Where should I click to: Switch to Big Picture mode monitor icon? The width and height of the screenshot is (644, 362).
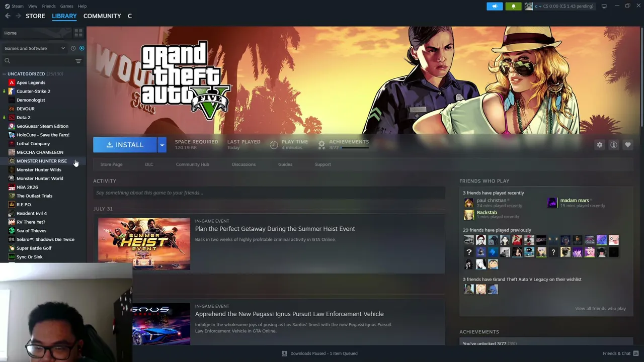tap(604, 6)
